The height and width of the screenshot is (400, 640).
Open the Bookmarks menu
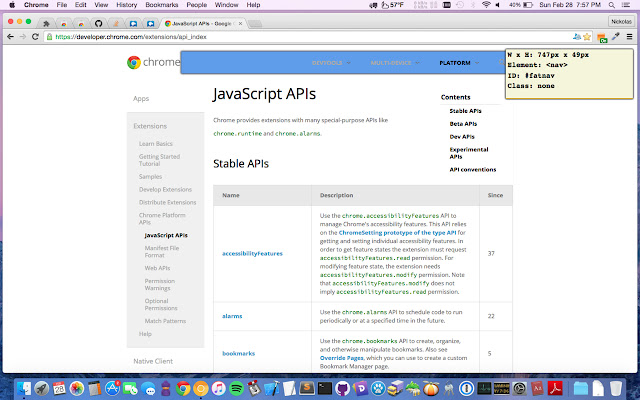click(163, 5)
